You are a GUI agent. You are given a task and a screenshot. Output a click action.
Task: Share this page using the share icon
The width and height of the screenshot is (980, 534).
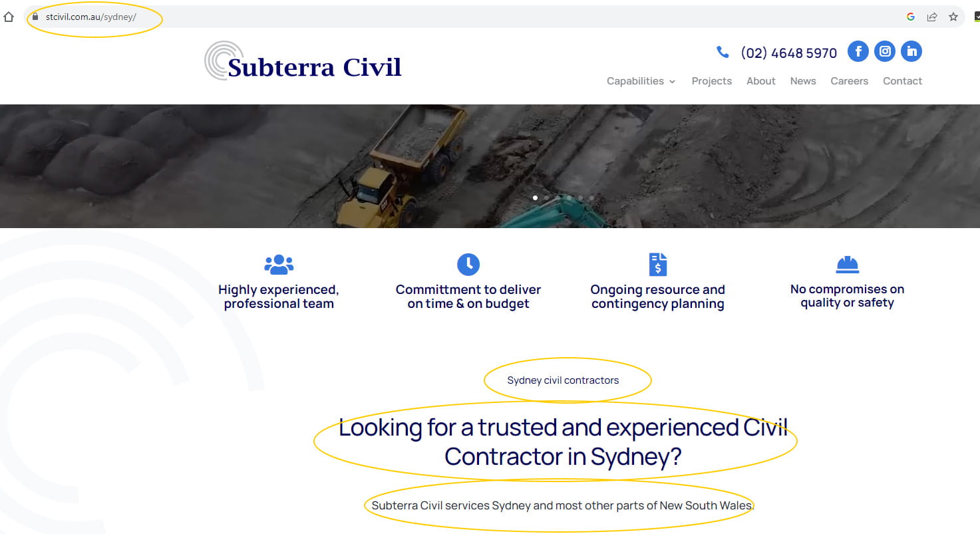932,17
